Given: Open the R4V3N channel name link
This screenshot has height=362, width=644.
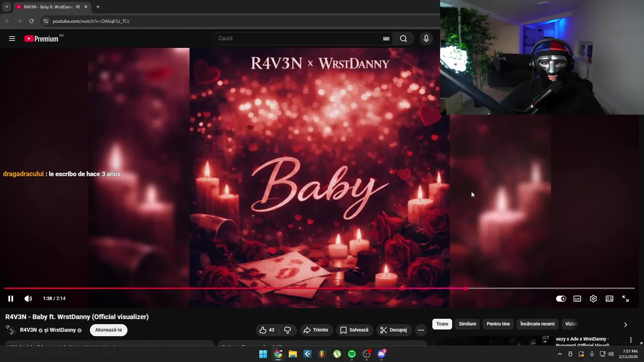Looking at the screenshot, I should [28, 330].
